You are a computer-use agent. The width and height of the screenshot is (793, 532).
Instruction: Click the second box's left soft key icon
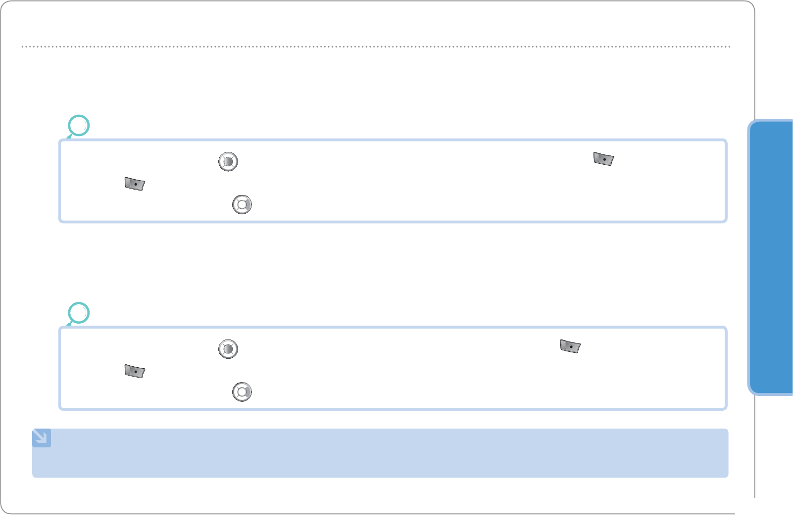coord(135,371)
